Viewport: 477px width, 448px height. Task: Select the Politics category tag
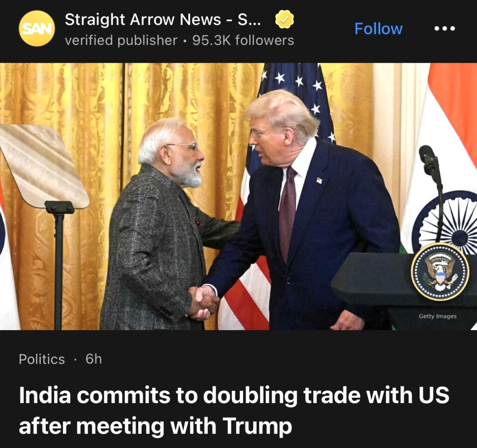(x=41, y=359)
